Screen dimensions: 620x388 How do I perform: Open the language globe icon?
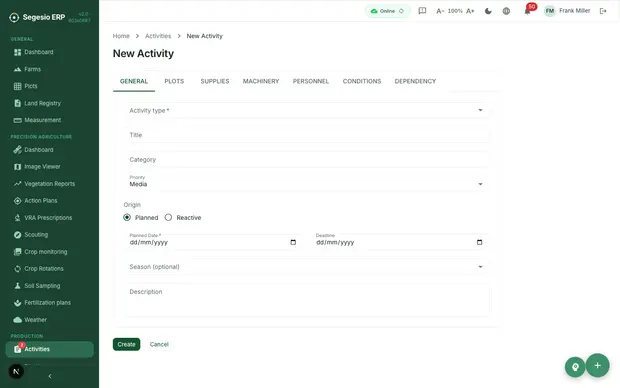click(x=506, y=11)
